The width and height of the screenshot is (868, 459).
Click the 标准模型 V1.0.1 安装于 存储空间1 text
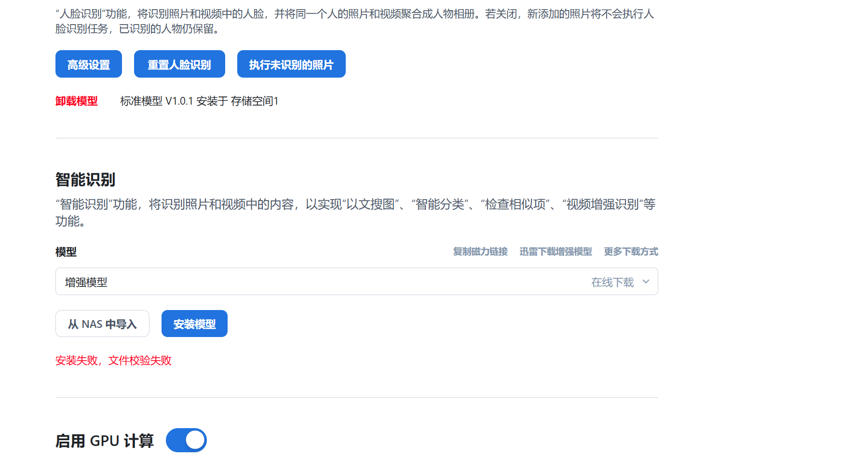[199, 101]
